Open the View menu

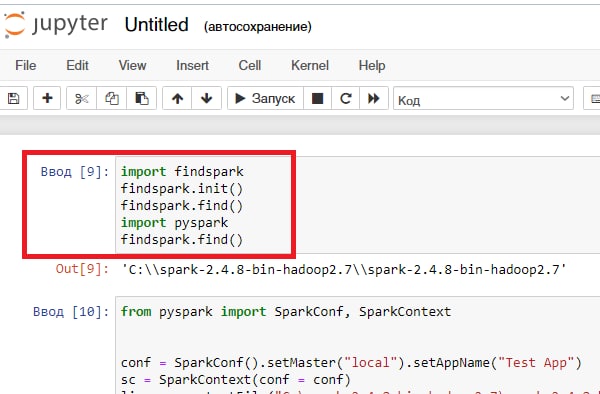coord(132,65)
